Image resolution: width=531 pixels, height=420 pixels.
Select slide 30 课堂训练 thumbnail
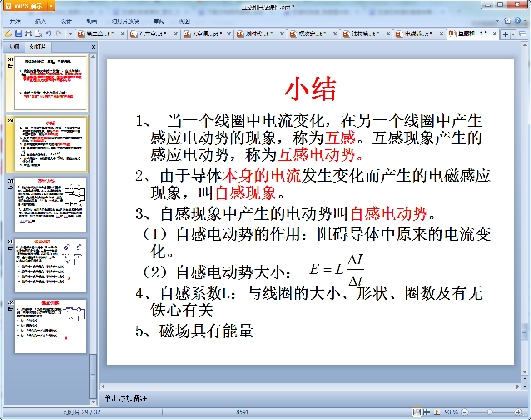point(50,205)
